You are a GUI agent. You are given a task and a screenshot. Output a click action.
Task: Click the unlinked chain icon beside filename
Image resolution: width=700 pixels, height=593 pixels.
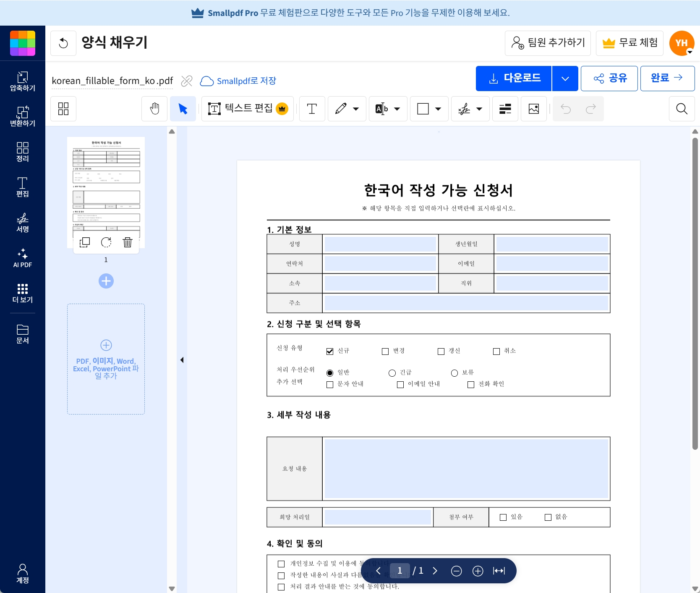coord(187,81)
